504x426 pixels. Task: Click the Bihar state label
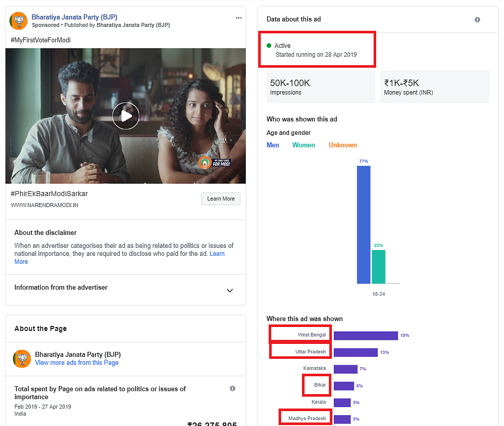click(320, 385)
